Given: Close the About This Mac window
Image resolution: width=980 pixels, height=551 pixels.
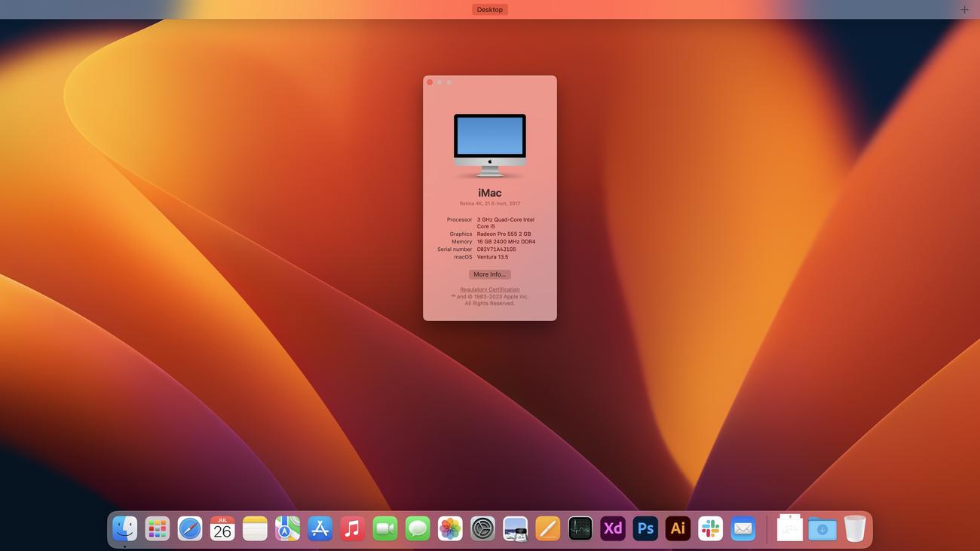Looking at the screenshot, I should tap(430, 82).
